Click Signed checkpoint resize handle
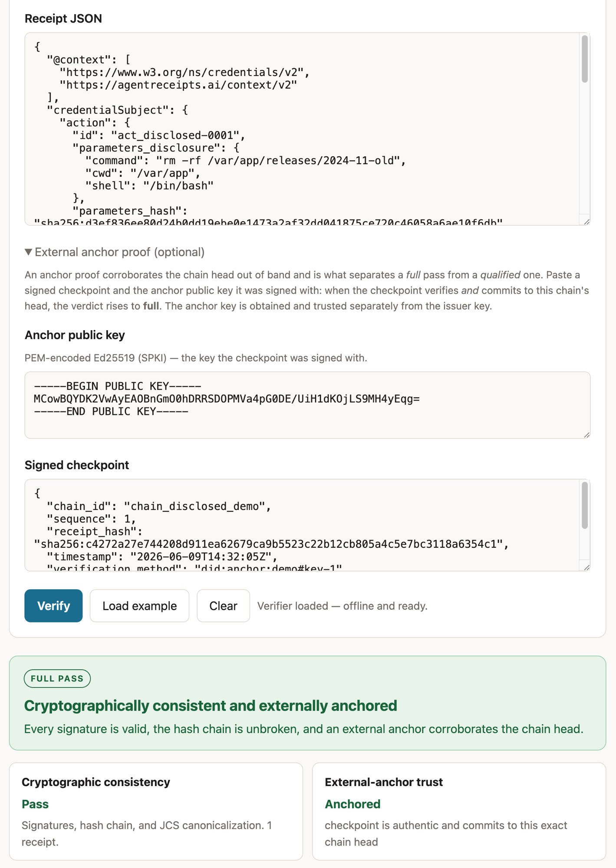The width and height of the screenshot is (616, 868). tap(586, 567)
